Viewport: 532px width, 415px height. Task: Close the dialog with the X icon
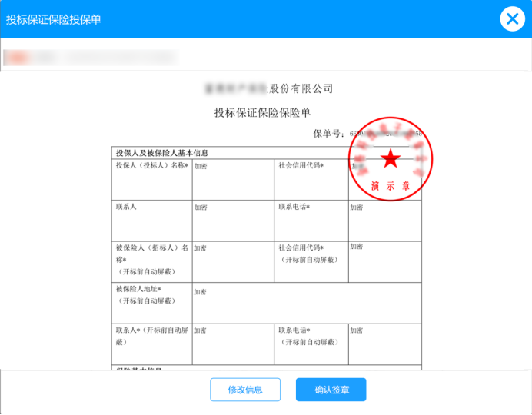point(511,18)
